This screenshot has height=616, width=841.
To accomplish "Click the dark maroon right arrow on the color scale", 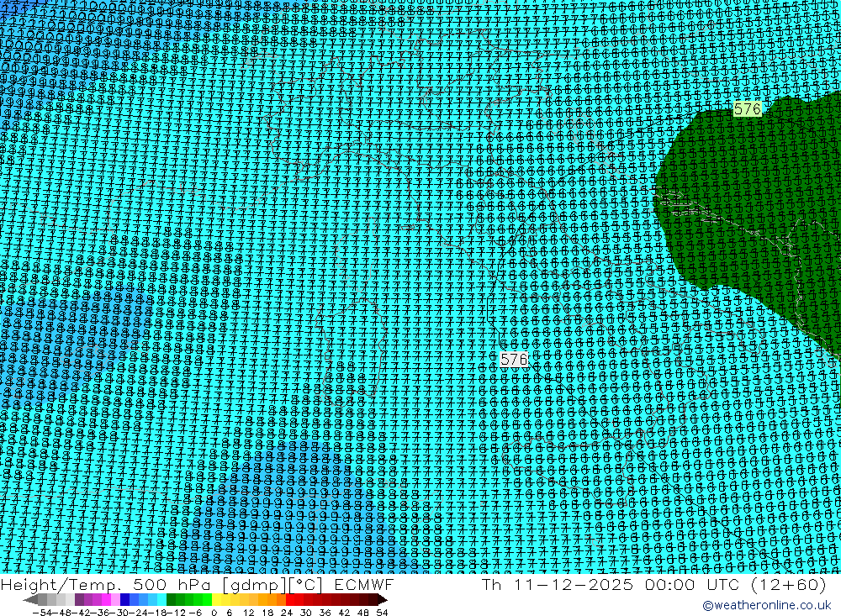I will (383, 600).
